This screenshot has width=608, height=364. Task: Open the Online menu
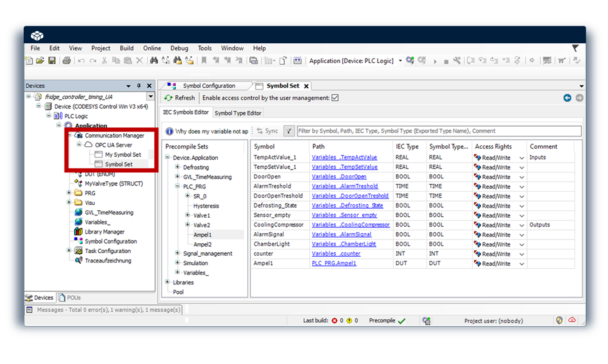(x=152, y=48)
